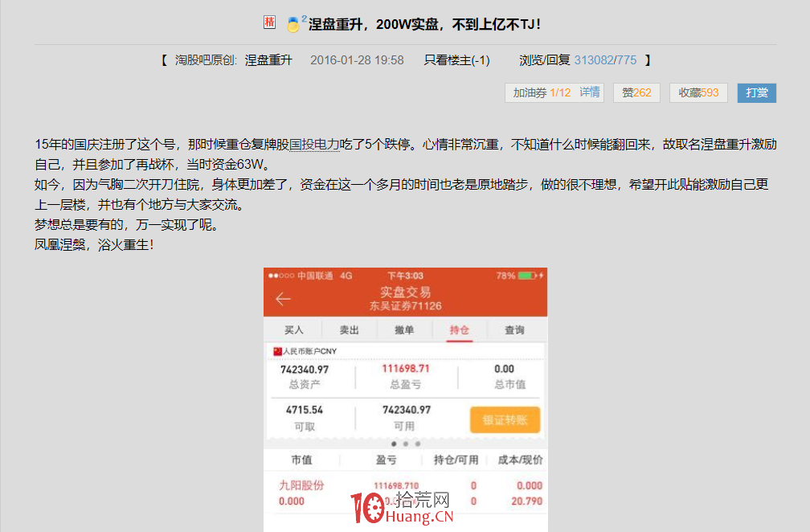Toggle the 赞 like button
810x532 pixels.
click(636, 92)
